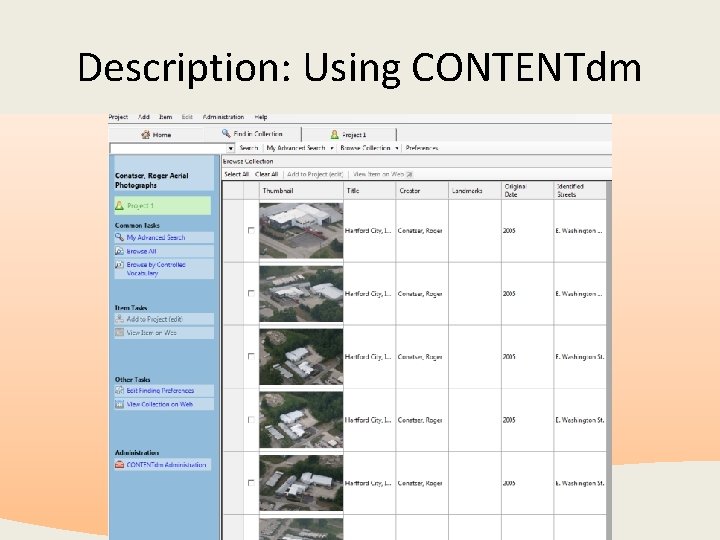Click View Item on Web in Item Tasks

coord(152,332)
